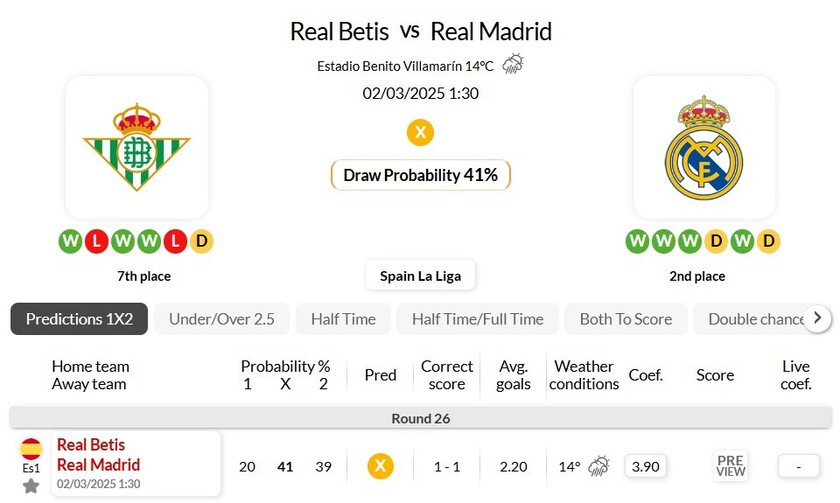Switch to the Under/Over 2.5 tab
840x503 pixels.
[222, 319]
